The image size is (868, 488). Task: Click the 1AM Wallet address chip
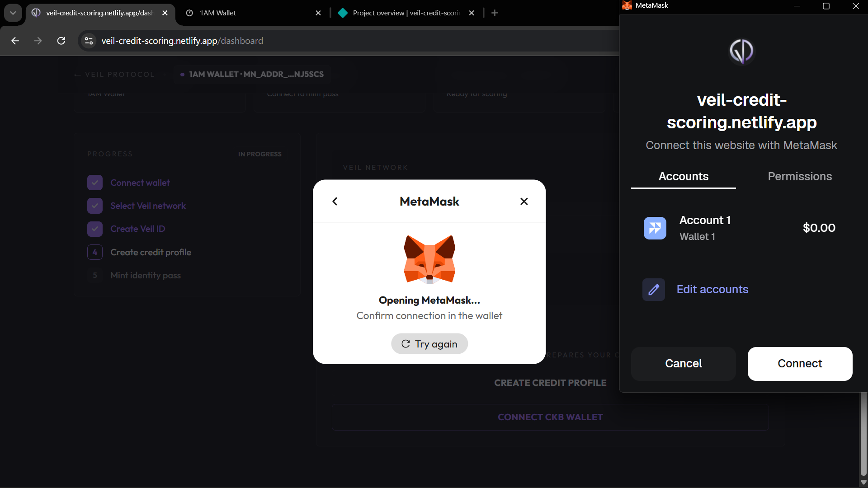252,74
